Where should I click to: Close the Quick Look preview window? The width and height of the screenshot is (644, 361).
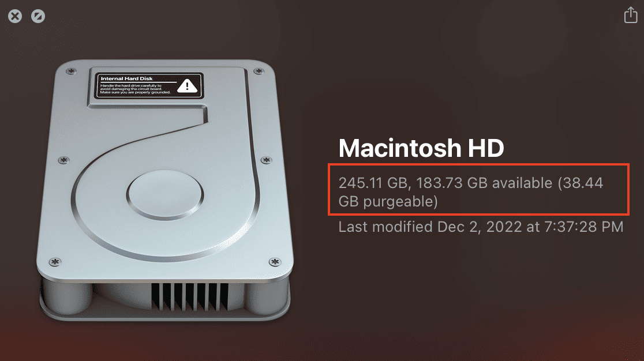pos(15,16)
